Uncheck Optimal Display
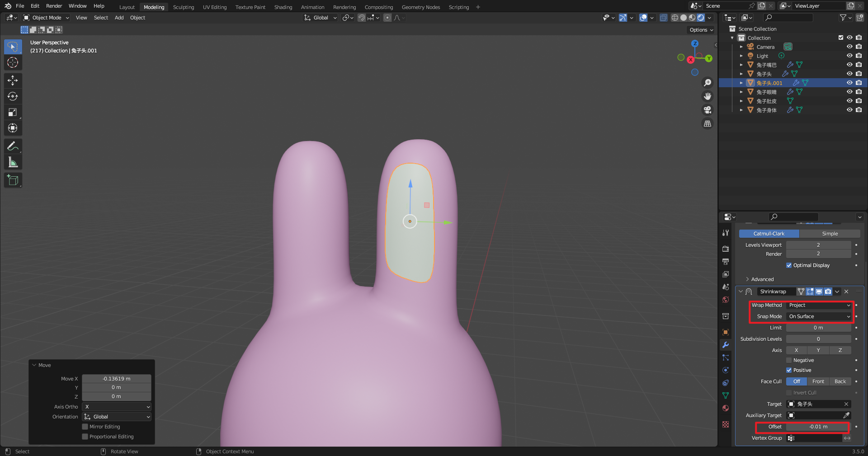This screenshot has height=456, width=868. [x=789, y=265]
